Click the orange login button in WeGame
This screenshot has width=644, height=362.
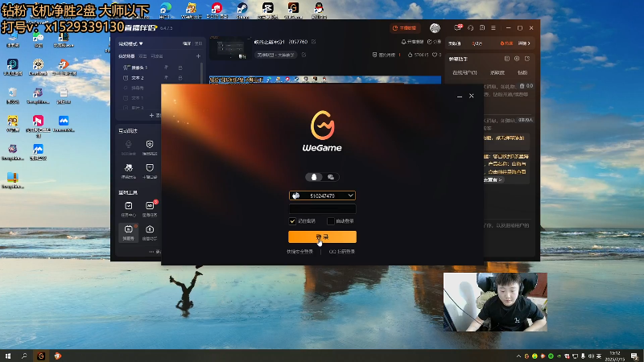tap(322, 237)
